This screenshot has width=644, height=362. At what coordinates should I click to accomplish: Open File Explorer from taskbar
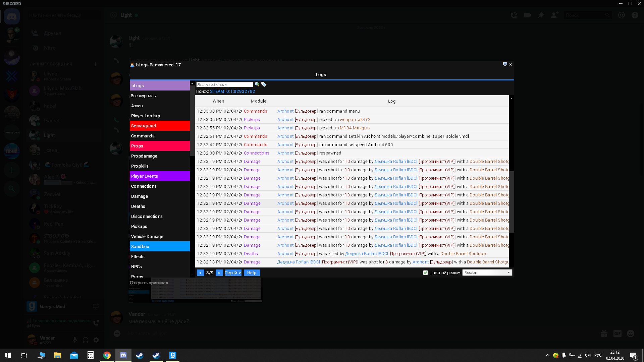coord(58,355)
